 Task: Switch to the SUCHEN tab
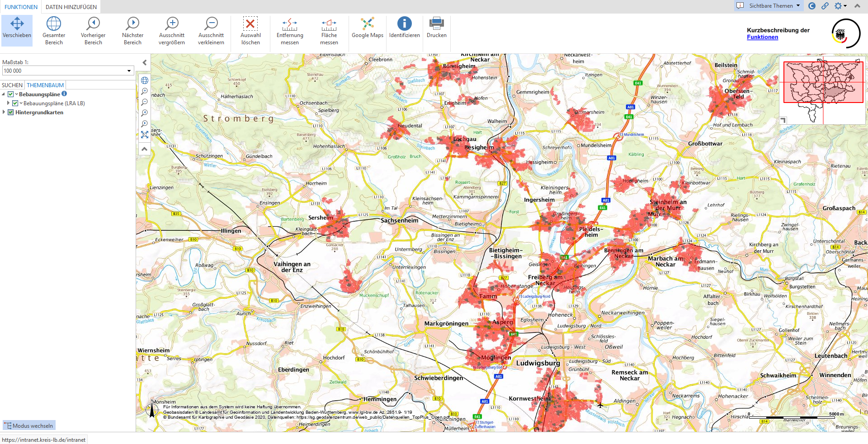tap(12, 85)
